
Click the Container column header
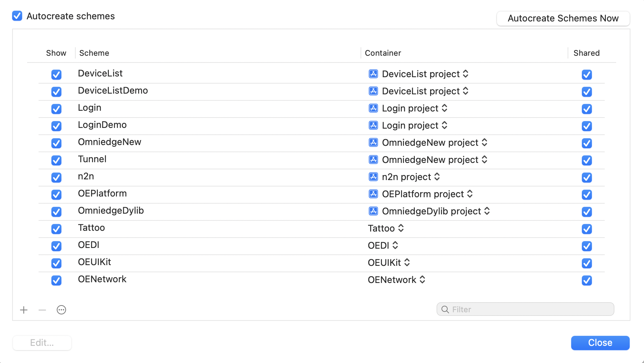(x=383, y=53)
